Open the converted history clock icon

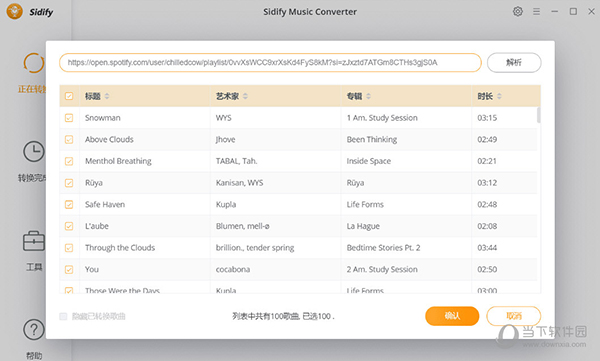[x=34, y=151]
